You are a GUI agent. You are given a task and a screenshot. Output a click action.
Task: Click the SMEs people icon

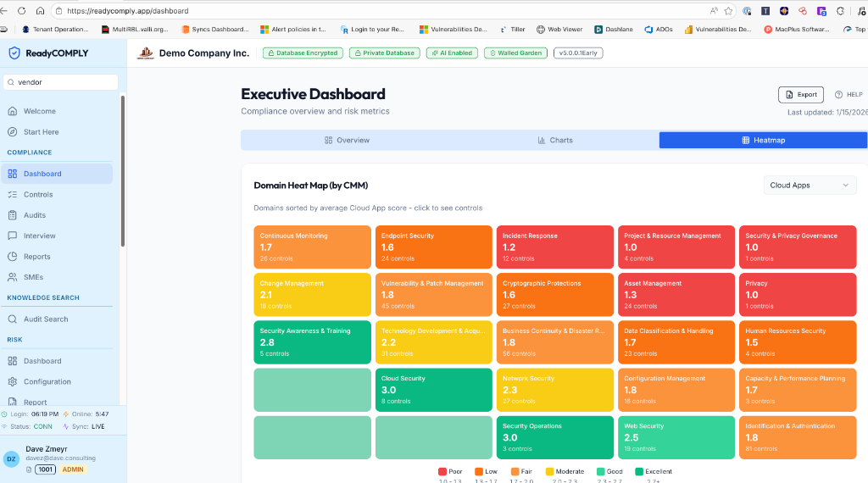coord(12,277)
